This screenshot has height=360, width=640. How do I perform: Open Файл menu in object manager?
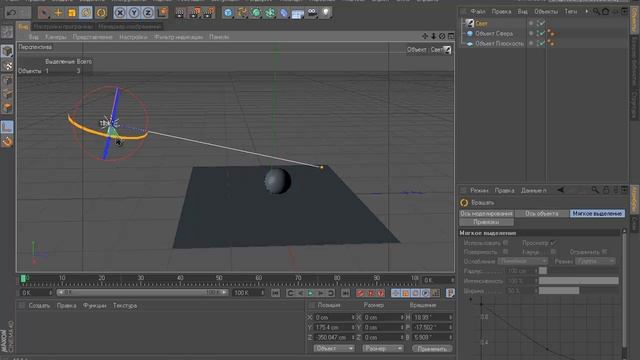pos(478,11)
